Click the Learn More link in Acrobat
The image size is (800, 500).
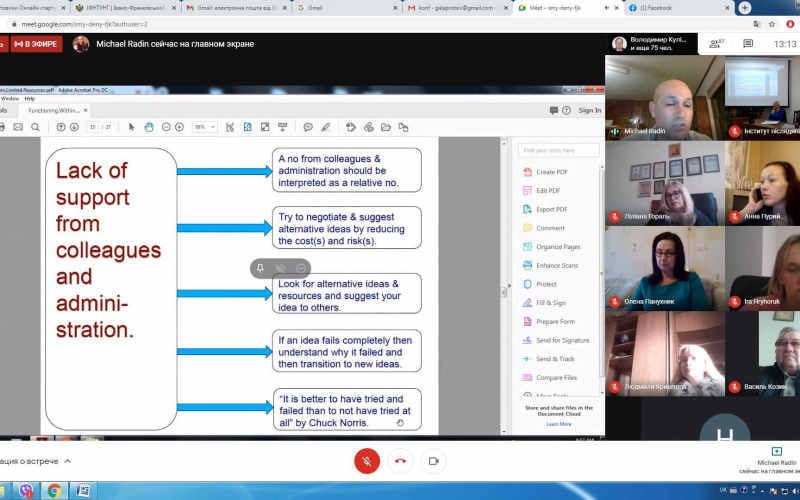coord(559,424)
